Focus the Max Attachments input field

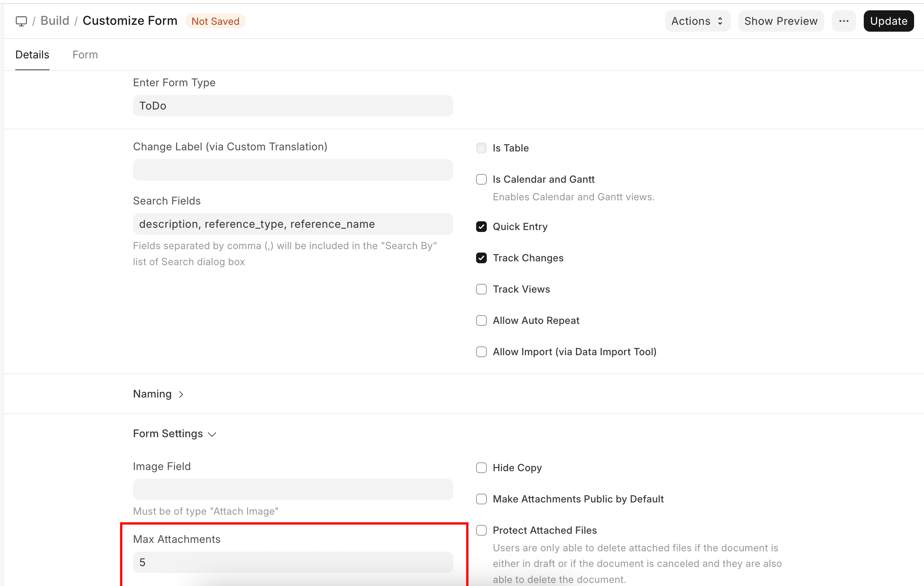click(x=292, y=562)
